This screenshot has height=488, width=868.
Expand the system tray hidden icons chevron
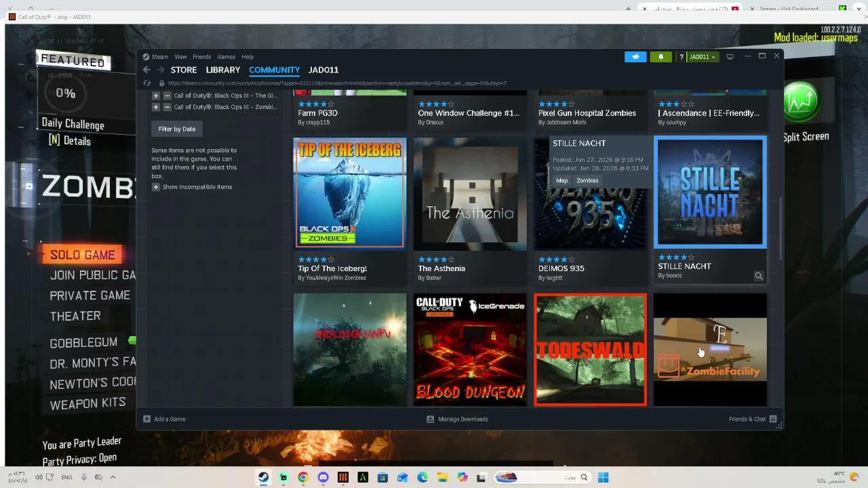pyautogui.click(x=113, y=477)
